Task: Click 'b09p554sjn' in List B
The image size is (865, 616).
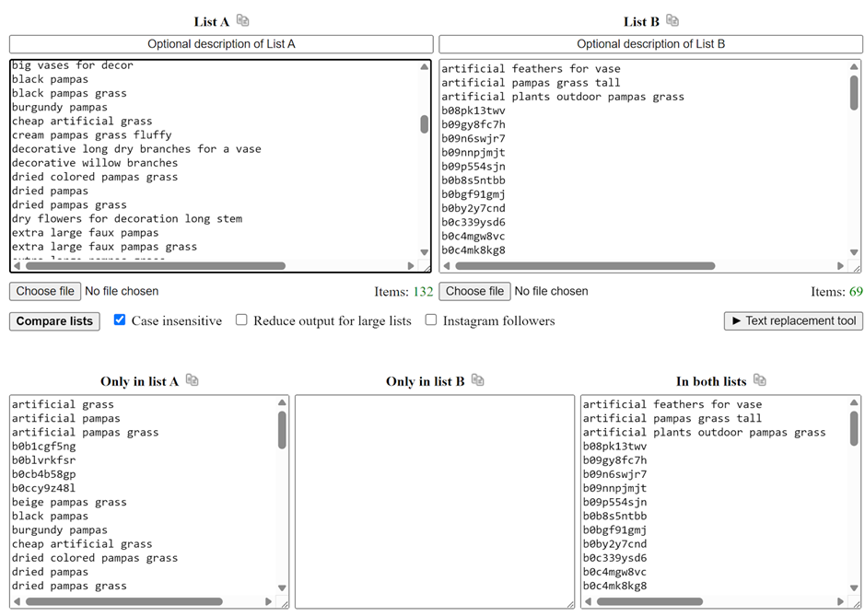Action: pos(473,166)
